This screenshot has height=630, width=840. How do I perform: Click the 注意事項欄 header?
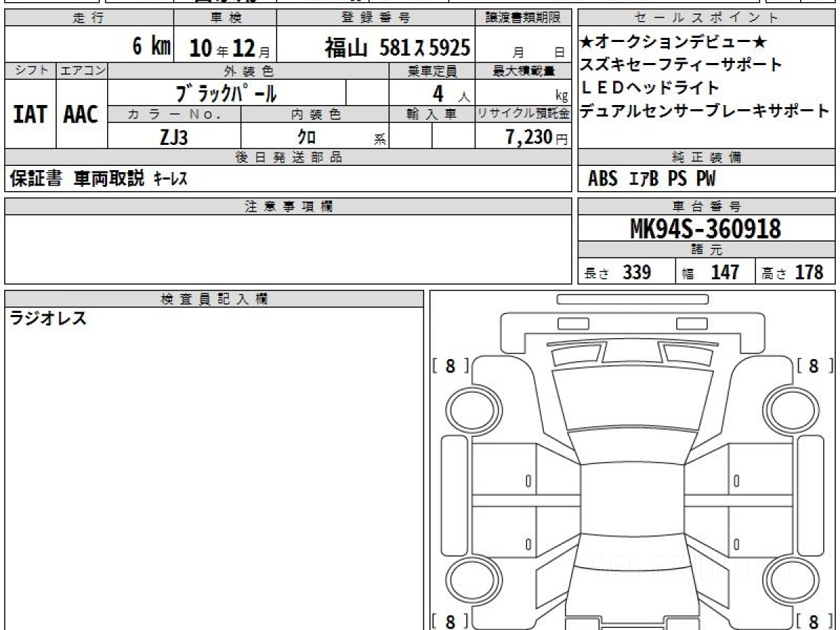(288, 206)
